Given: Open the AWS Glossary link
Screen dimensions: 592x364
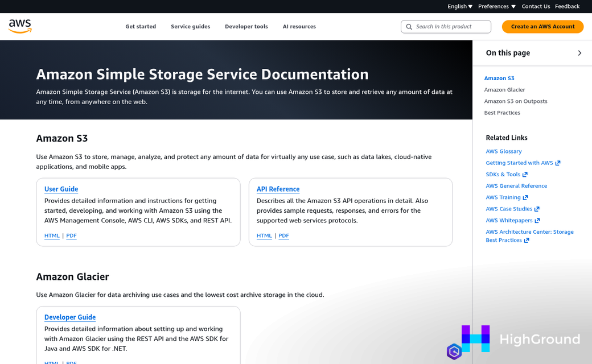Looking at the screenshot, I should tap(503, 151).
